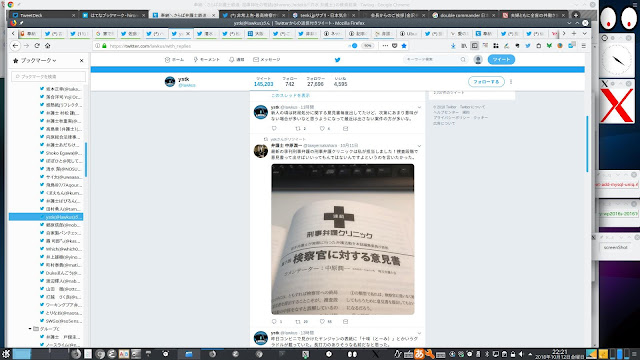Show site information icon in address bar
Image resolution: width=640 pixels, height=360 pixels.
[x=97, y=46]
